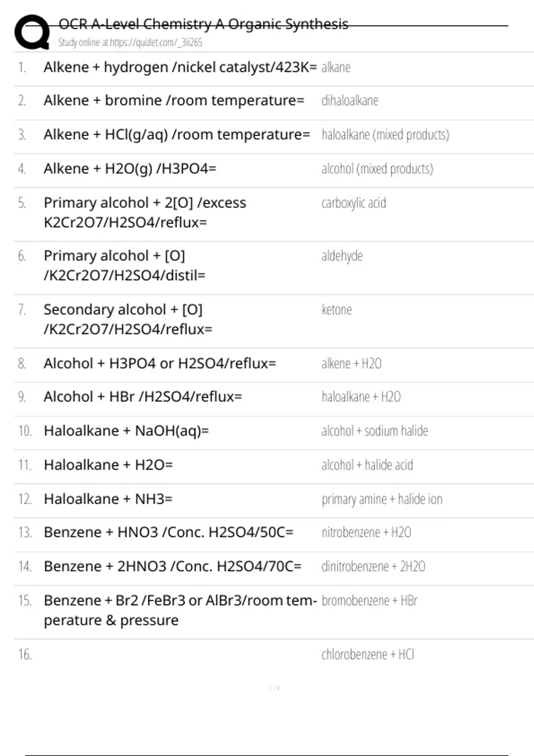Screen dimensions: 534x756
Task: Click the 'aldehyde' answer text
Action: click(x=342, y=256)
